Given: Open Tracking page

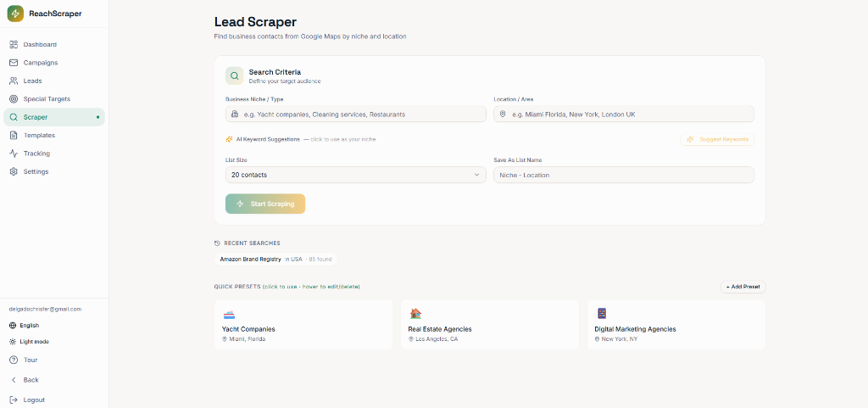Looking at the screenshot, I should pos(54,154).
